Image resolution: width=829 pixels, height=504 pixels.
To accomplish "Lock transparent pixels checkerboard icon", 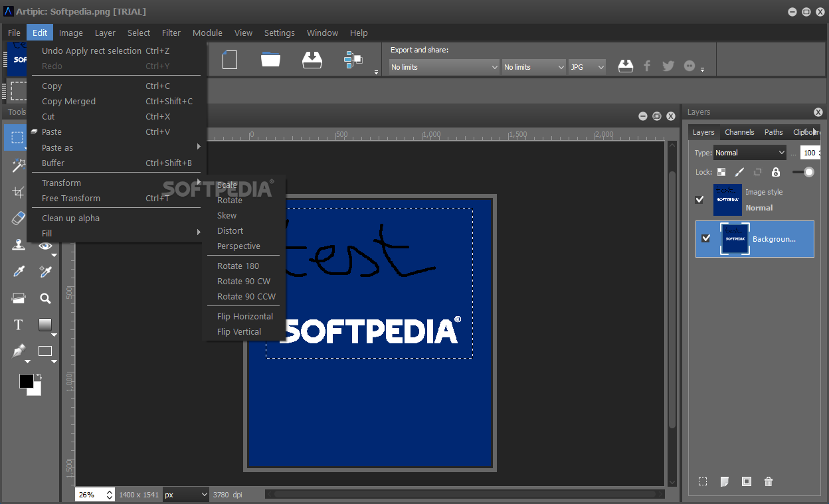I will [721, 172].
